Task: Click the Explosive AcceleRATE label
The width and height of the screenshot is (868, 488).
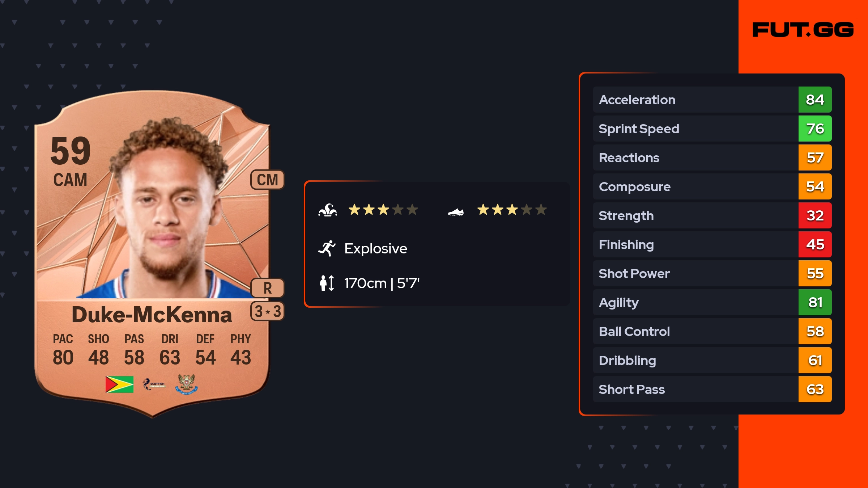Action: (375, 248)
